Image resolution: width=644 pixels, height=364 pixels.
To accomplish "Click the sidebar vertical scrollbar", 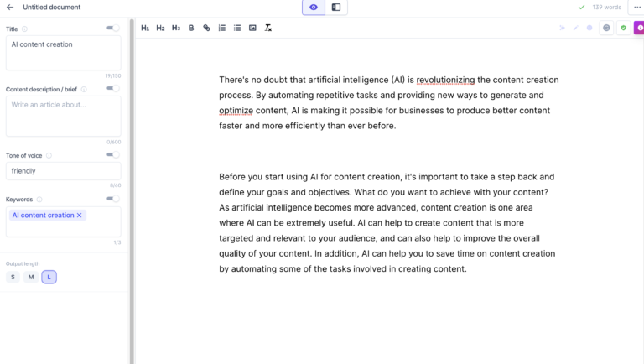I will click(x=132, y=191).
